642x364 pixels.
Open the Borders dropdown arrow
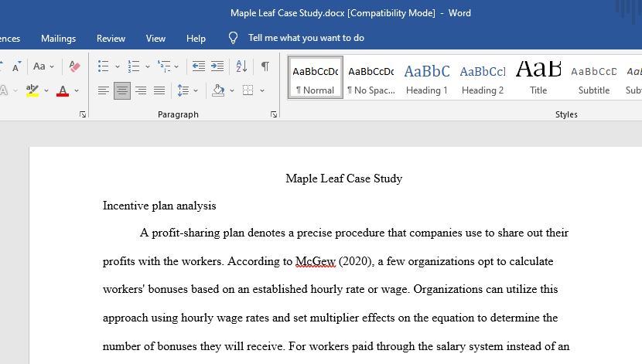[262, 90]
